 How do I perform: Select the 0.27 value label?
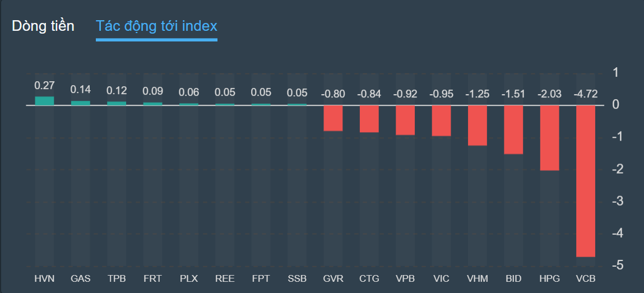45,86
